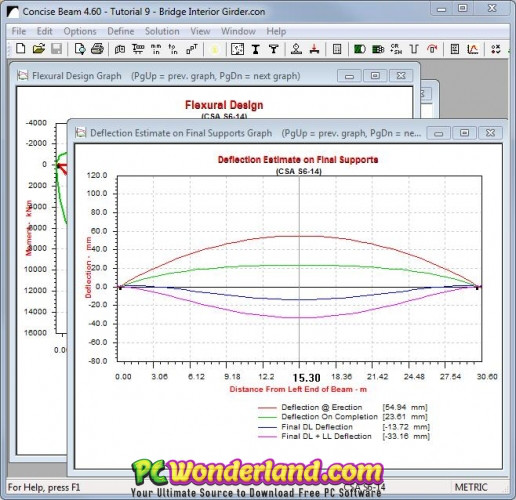Open the View menu
Image resolution: width=516 pixels, height=500 pixels.
point(200,31)
